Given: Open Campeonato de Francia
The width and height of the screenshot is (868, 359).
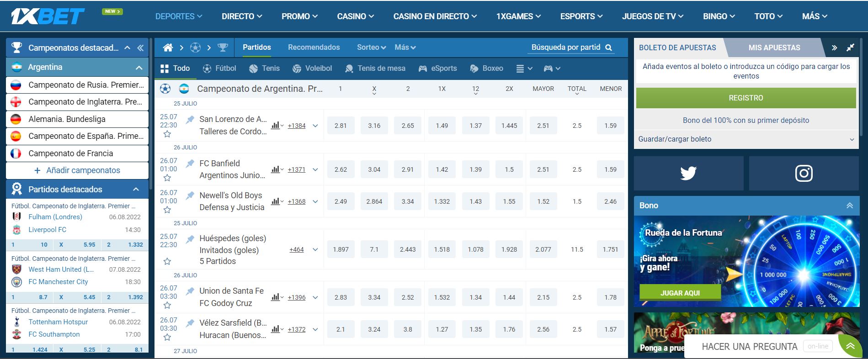Looking at the screenshot, I should click(x=77, y=153).
